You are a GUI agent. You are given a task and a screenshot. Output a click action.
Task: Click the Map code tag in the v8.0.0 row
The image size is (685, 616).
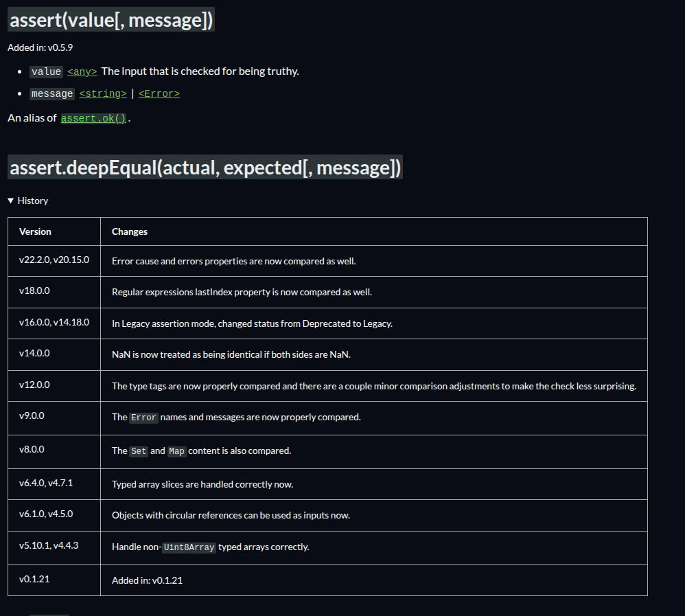tap(176, 451)
